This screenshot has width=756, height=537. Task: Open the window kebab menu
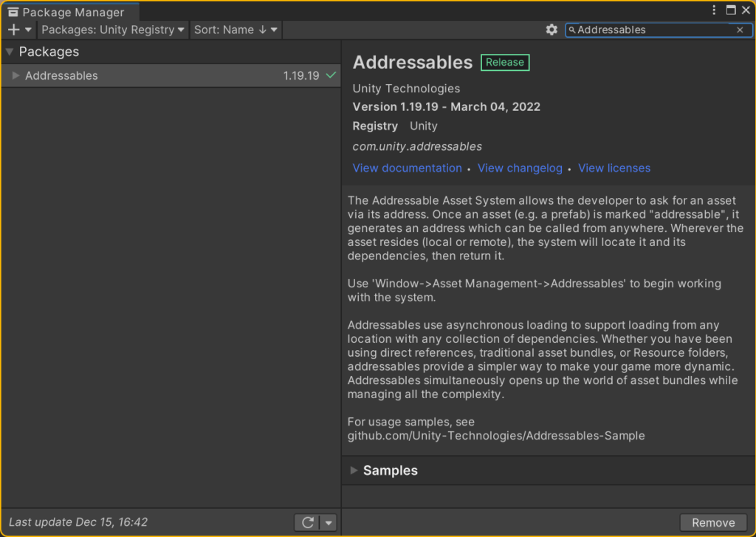point(714,10)
